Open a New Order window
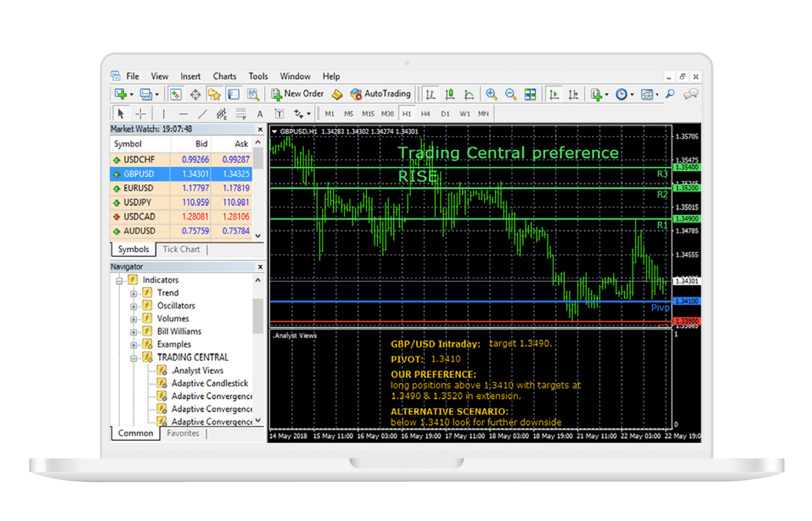Image resolution: width=812 pixels, height=521 pixels. (x=297, y=94)
